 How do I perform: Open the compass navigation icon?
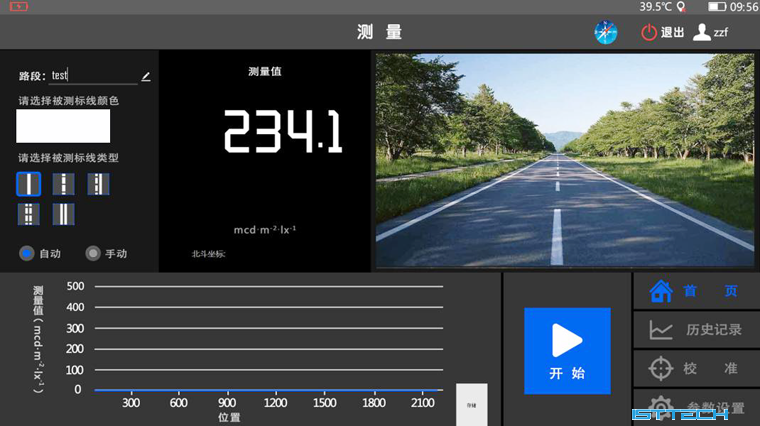[606, 32]
